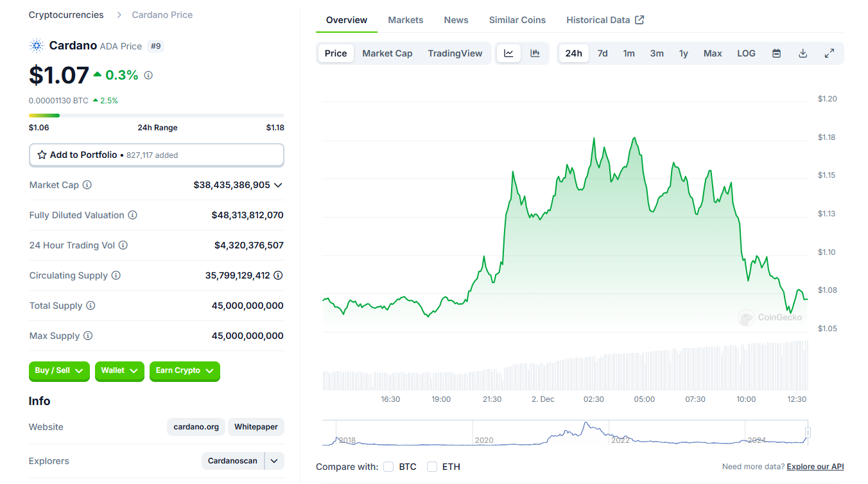Select the 7d time range
This screenshot has width=868, height=484.
(x=602, y=53)
